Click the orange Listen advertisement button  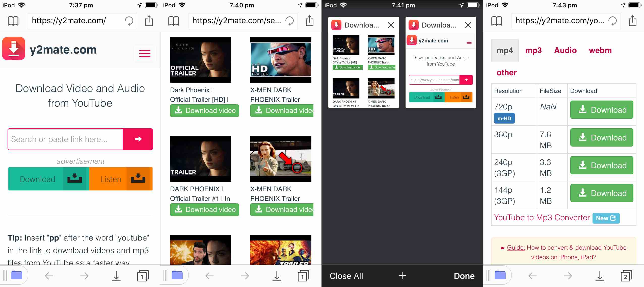click(x=121, y=179)
